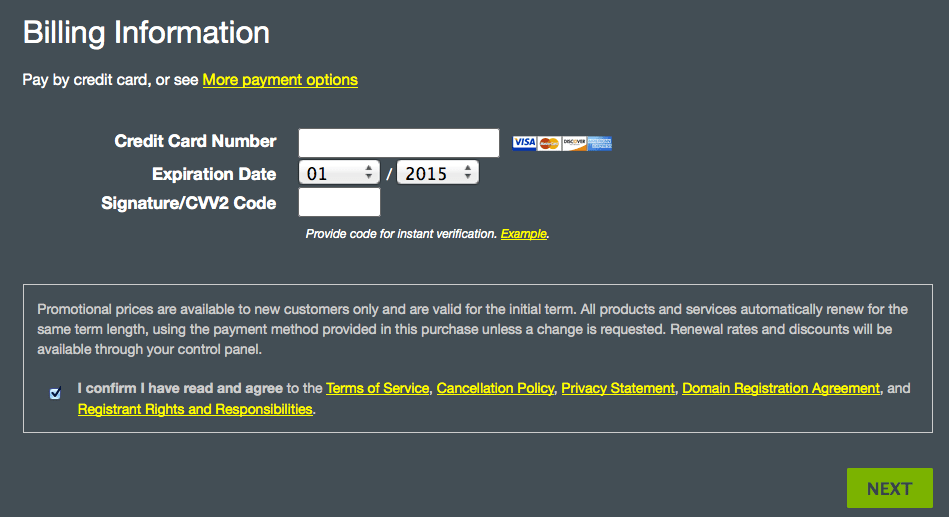The height and width of the screenshot is (517, 949).
Task: Click the Discover card icon
Action: click(574, 143)
